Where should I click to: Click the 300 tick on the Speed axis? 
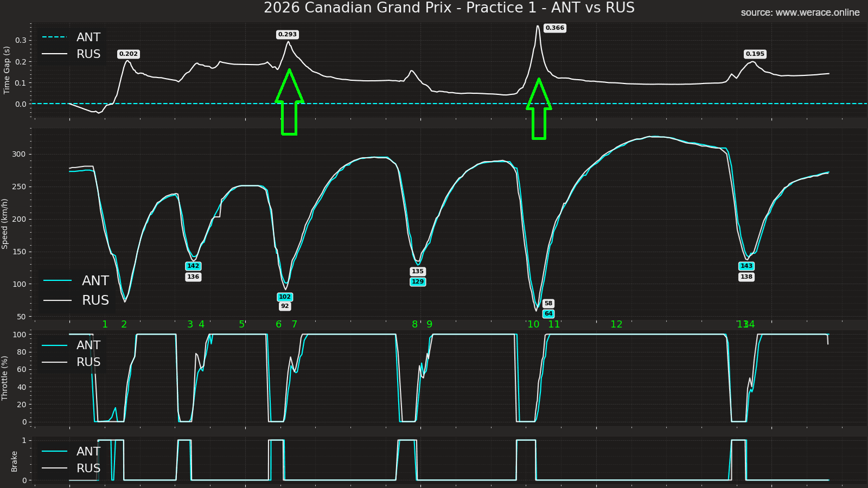(x=18, y=154)
